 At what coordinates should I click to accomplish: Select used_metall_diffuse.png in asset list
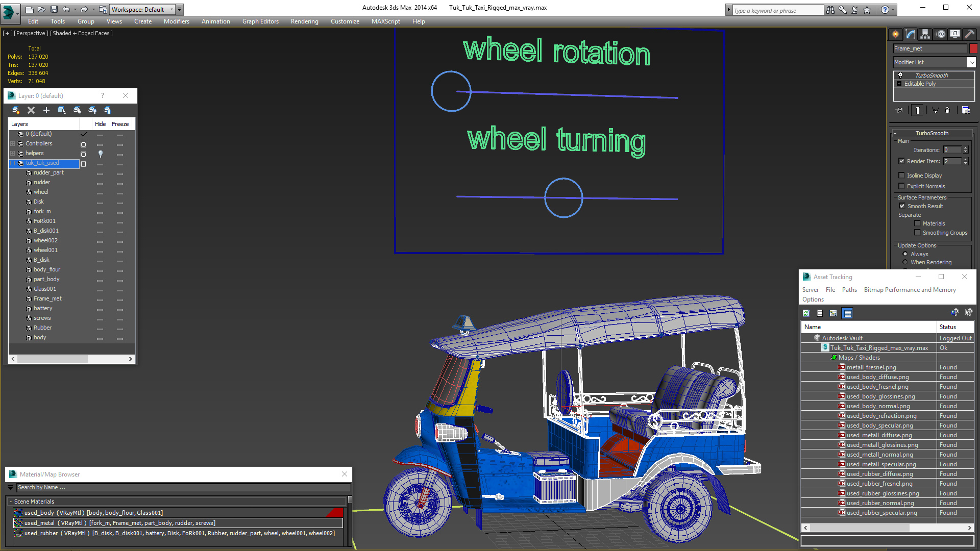pyautogui.click(x=879, y=435)
